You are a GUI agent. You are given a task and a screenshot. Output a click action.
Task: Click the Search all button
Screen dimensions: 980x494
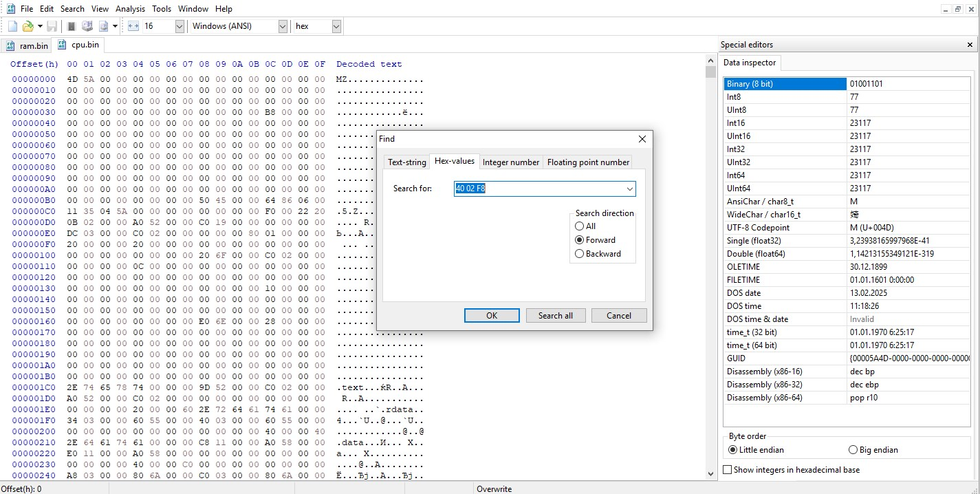pyautogui.click(x=556, y=315)
